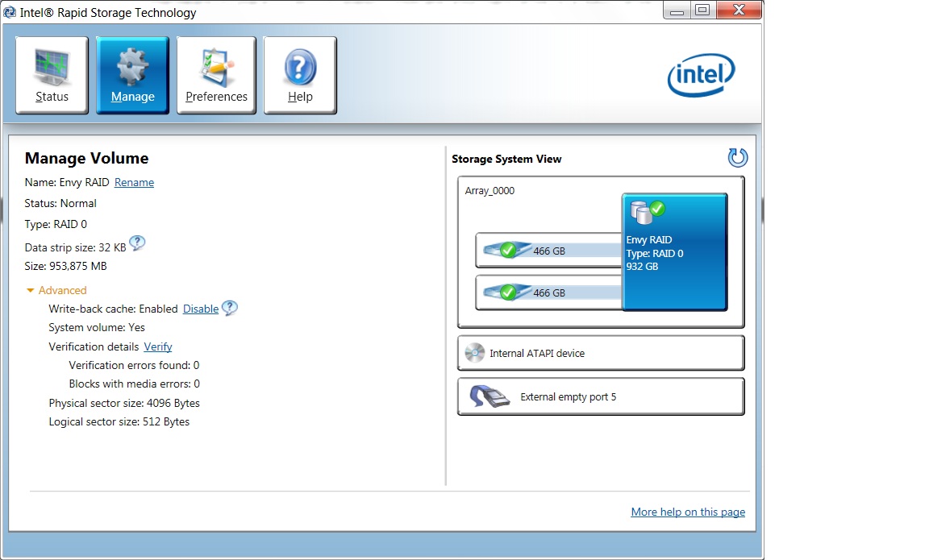Click the external port connector icon
Viewport: 929px width, 560px height.
(x=489, y=396)
